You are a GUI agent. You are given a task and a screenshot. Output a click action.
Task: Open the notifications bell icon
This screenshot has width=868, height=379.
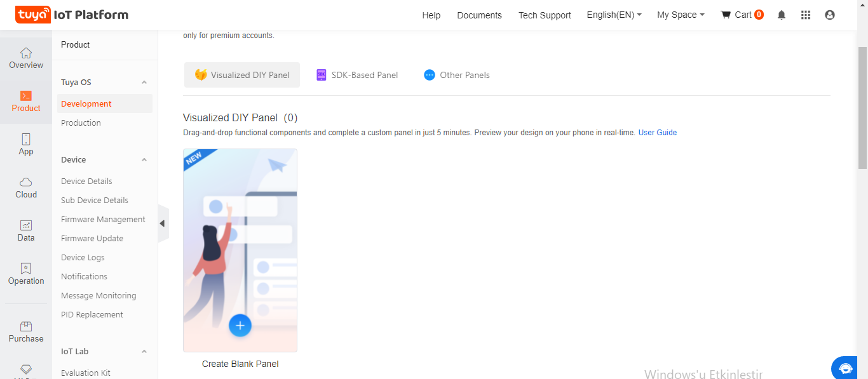point(782,15)
